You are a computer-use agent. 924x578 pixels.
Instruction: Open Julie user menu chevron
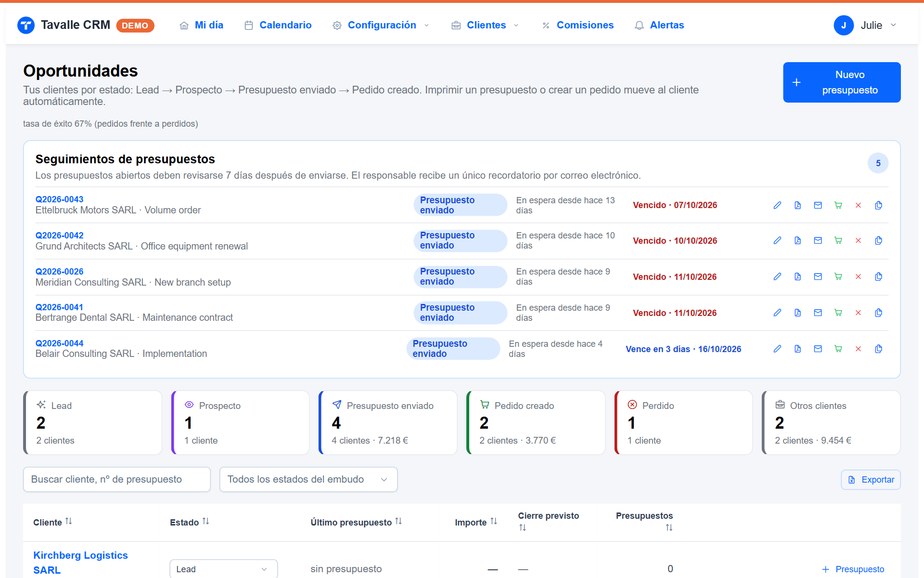click(893, 25)
